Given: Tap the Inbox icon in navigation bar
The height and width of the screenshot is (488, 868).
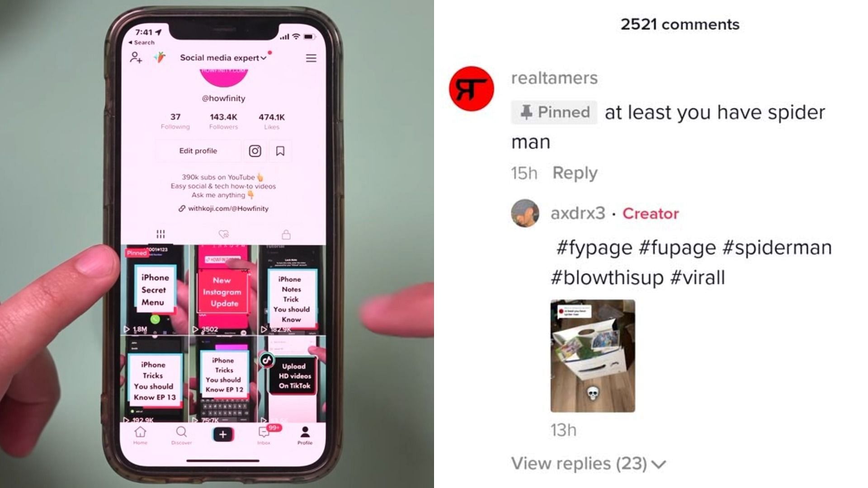Looking at the screenshot, I should [x=264, y=434].
